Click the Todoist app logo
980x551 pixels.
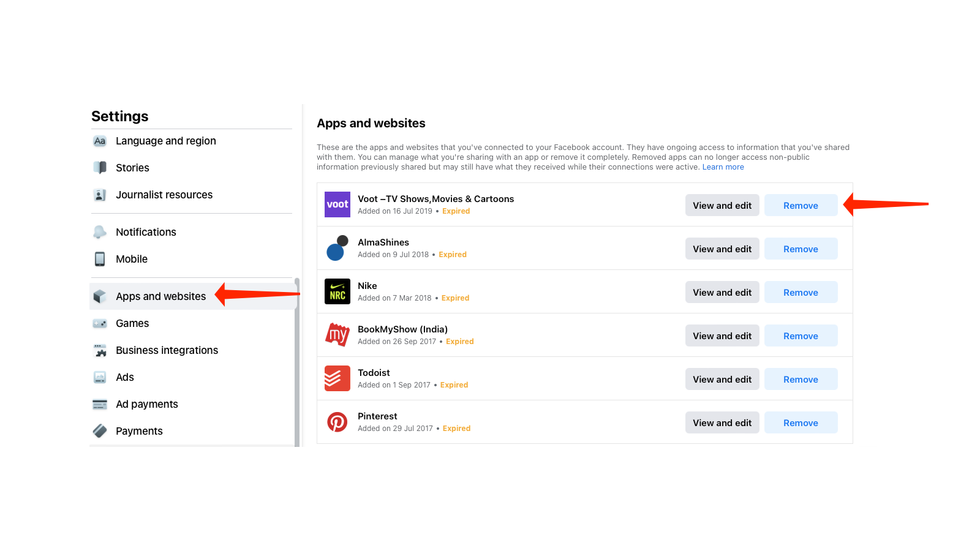pyautogui.click(x=337, y=378)
